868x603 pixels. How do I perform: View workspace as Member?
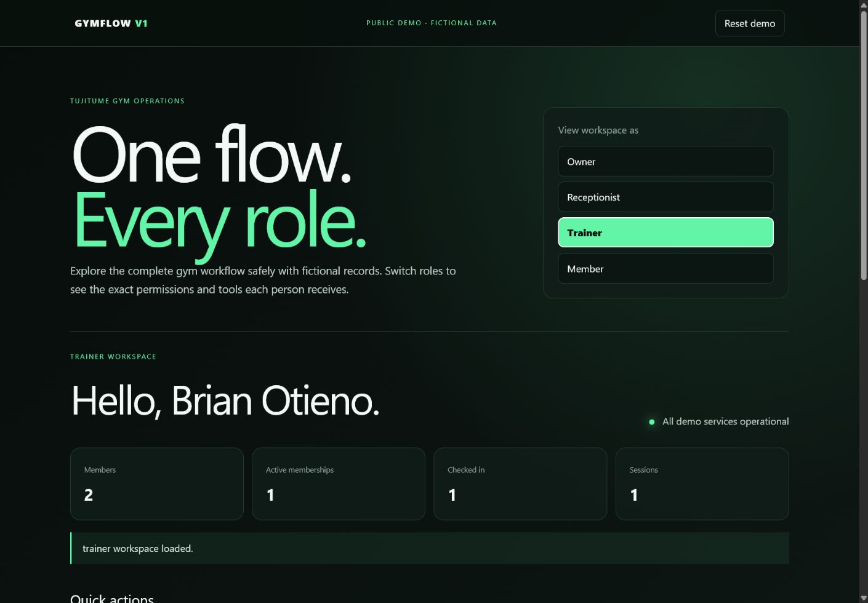[665, 268]
